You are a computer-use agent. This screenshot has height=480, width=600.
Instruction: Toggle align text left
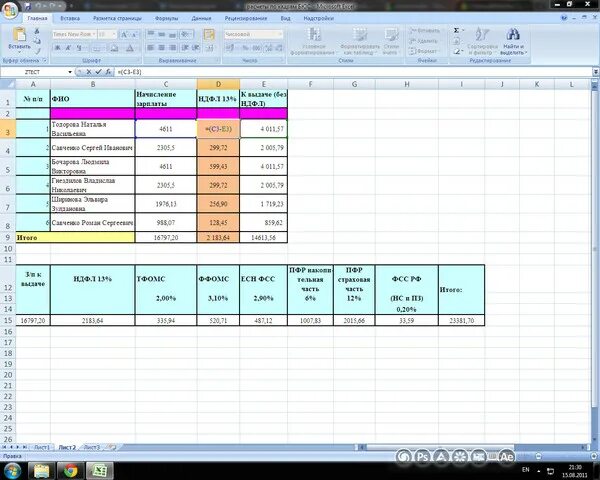point(151,47)
